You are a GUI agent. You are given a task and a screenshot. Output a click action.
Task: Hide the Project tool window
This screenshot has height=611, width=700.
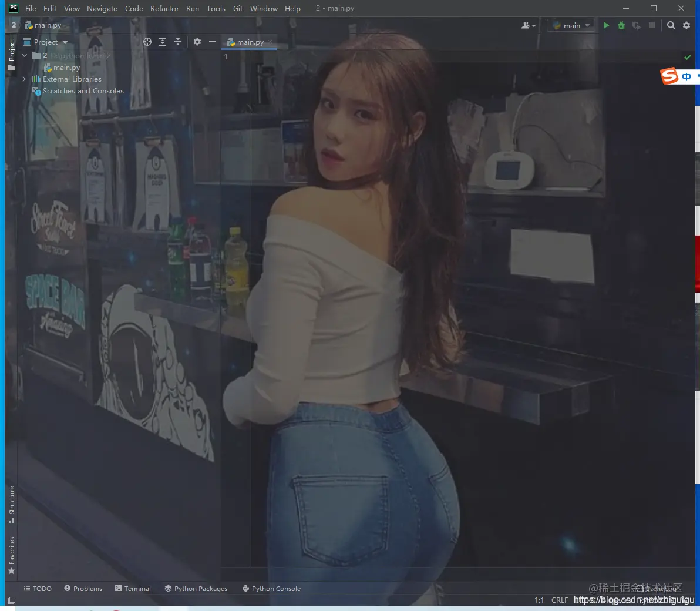[212, 42]
